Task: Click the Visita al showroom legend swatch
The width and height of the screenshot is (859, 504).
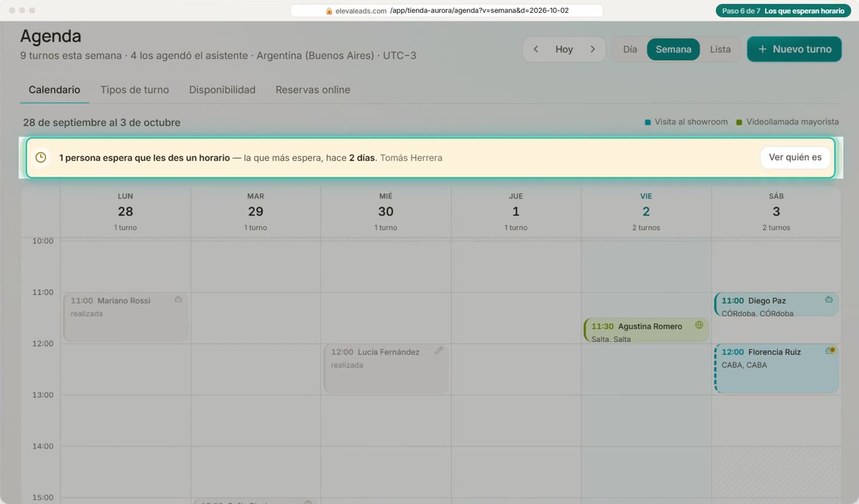Action: [648, 122]
